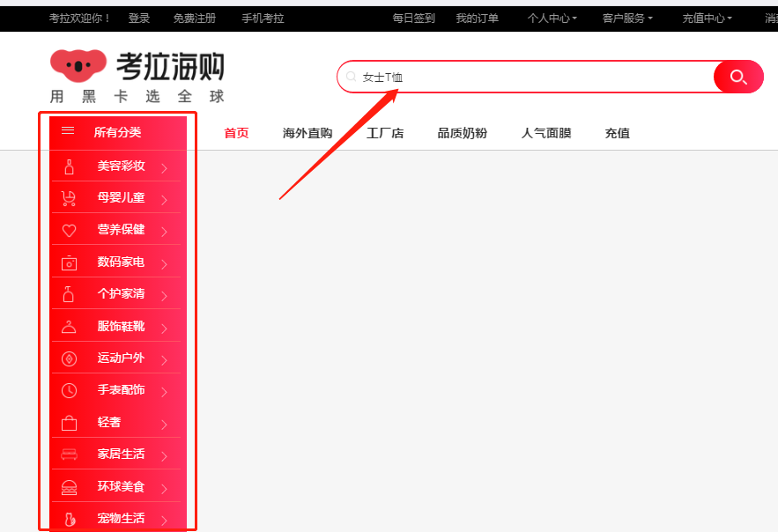Open the 客户服务 dropdown
This screenshot has height=532, width=778.
tap(627, 18)
